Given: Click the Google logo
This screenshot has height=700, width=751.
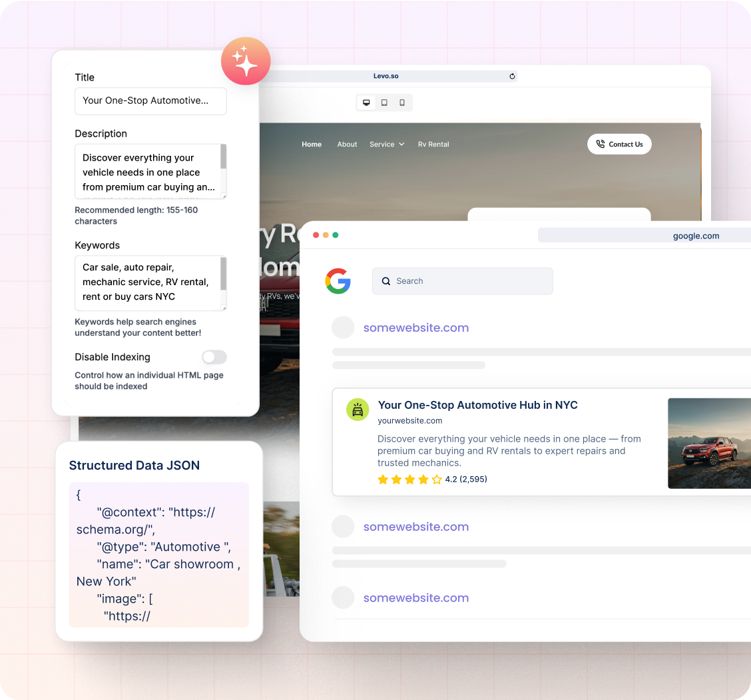Looking at the screenshot, I should point(338,281).
